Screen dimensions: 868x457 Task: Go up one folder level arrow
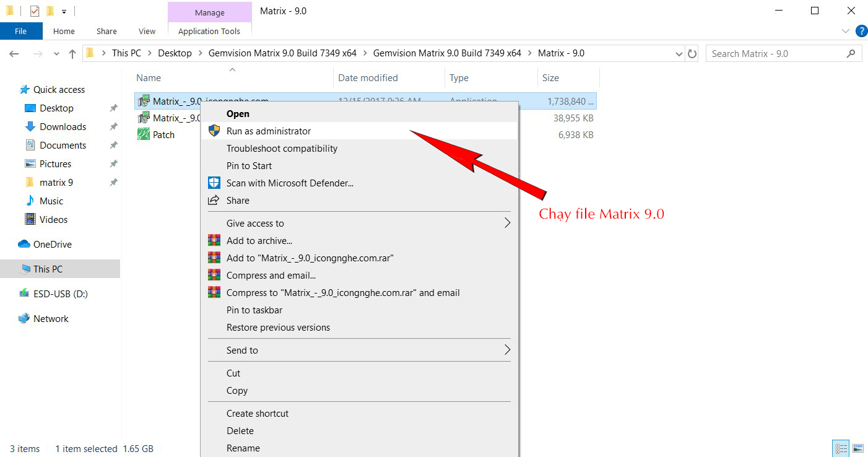[x=72, y=54]
